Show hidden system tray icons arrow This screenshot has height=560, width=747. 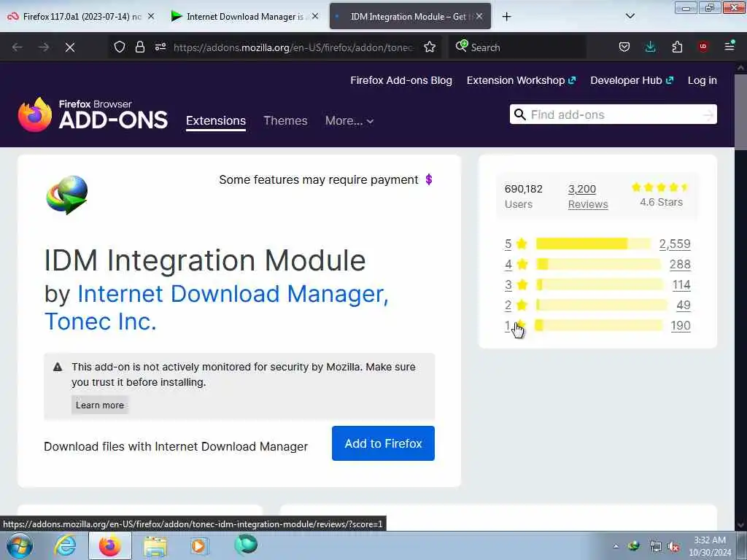click(616, 546)
